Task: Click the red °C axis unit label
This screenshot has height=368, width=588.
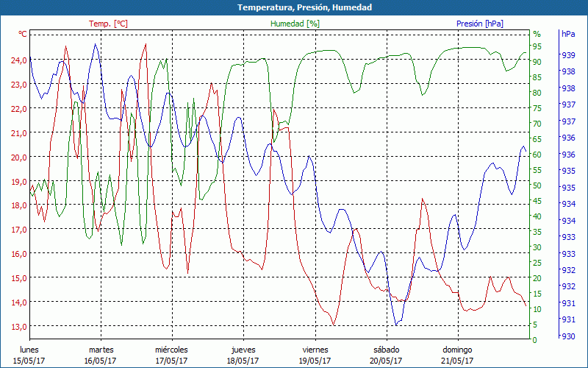Action: pyautogui.click(x=22, y=34)
